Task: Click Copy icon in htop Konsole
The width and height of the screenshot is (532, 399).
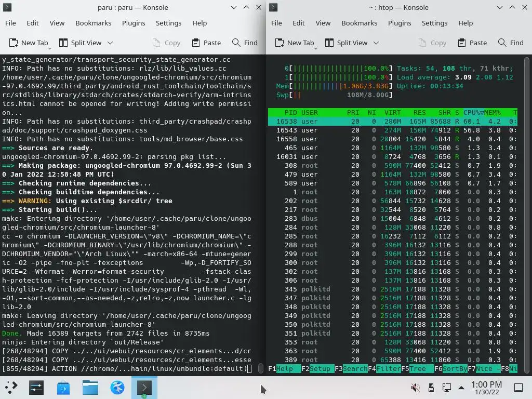Action: pos(422,43)
